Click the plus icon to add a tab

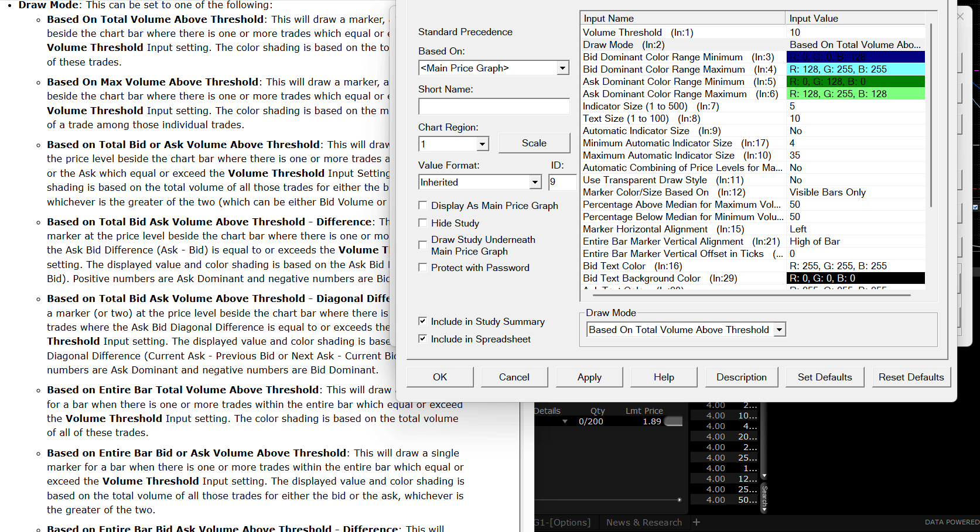pyautogui.click(x=696, y=522)
